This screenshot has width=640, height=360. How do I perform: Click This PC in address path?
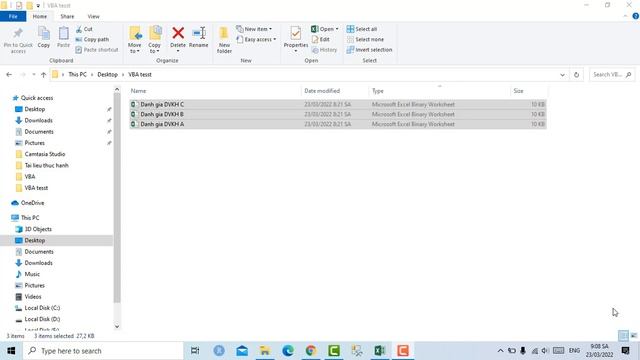click(x=78, y=75)
